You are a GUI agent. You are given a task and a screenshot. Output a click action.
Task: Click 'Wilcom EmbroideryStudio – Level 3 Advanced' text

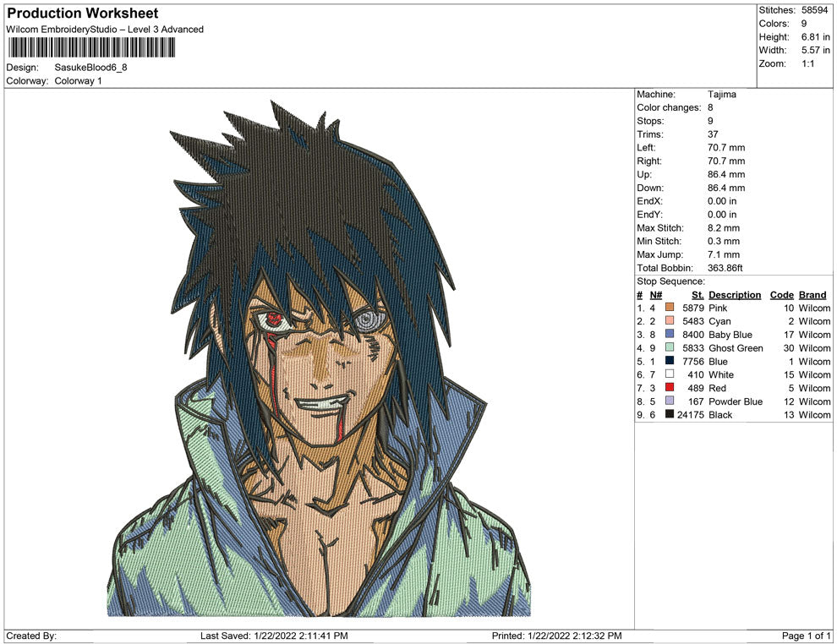tap(105, 30)
